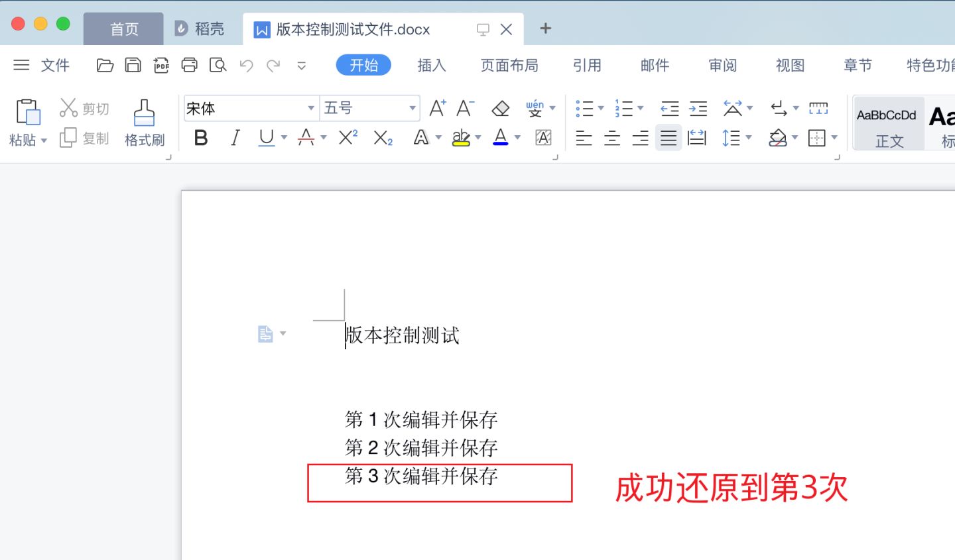Click the Save document icon
This screenshot has height=560, width=955.
[133, 66]
